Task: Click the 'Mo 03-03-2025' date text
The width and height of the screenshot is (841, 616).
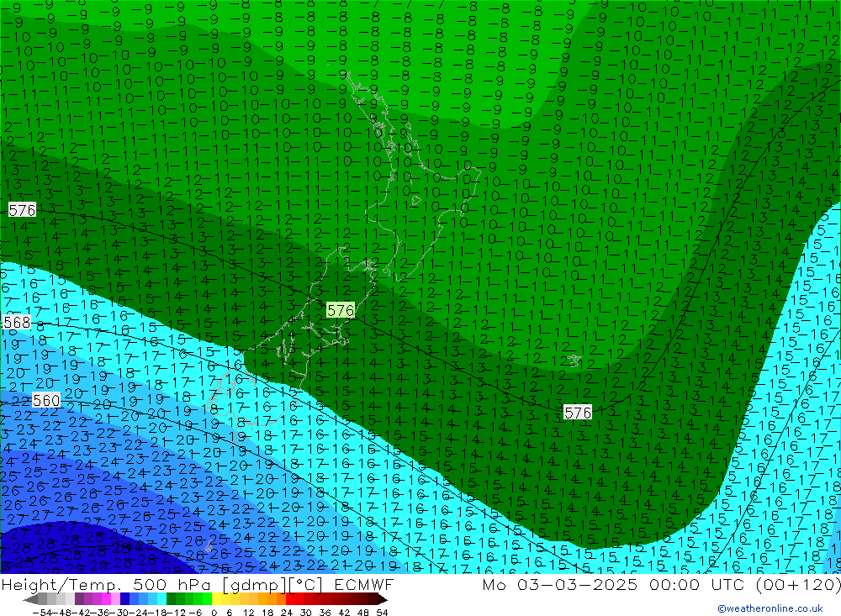Action: pyautogui.click(x=560, y=584)
